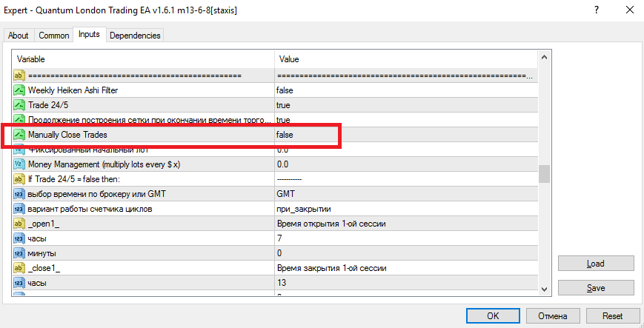Click the _close1_ string variable icon
644x328 pixels.
click(19, 268)
